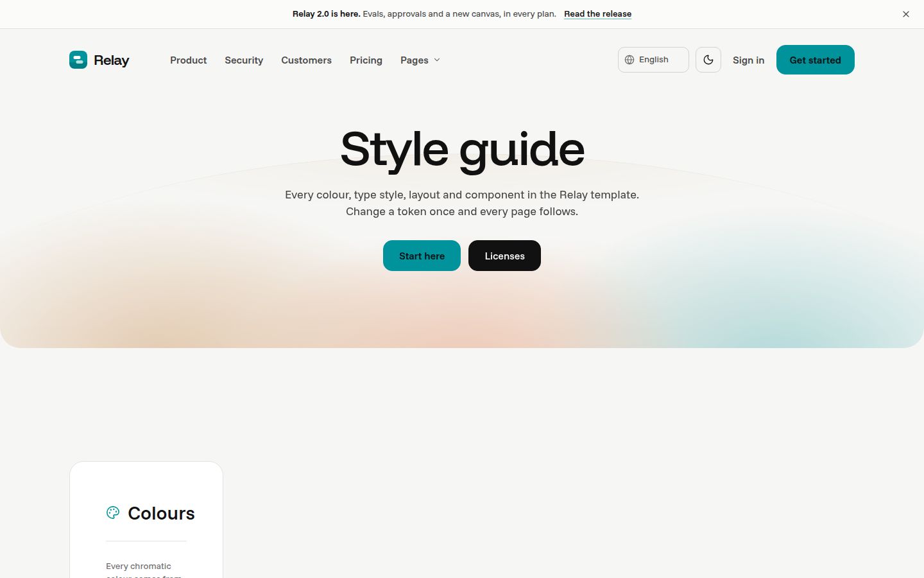Click the palette icon beside Colours
This screenshot has width=924, height=578.
tap(113, 512)
